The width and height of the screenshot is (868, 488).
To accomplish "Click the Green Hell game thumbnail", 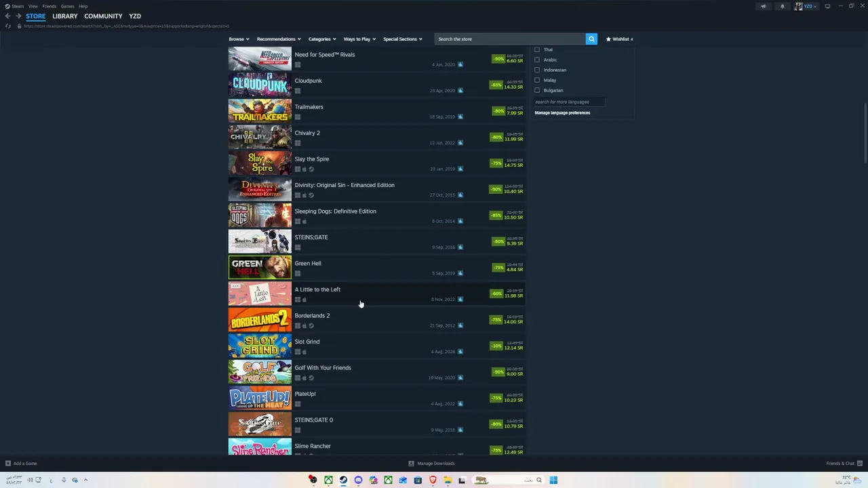I will (x=260, y=268).
